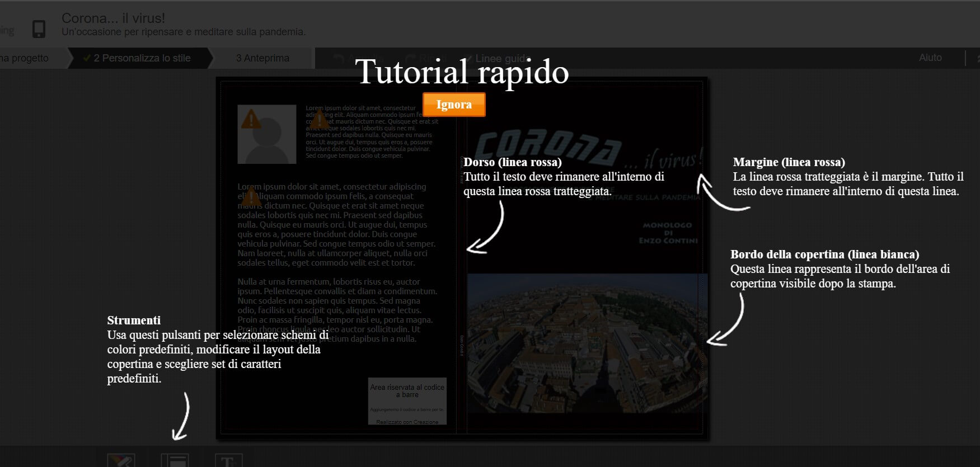Click the redo arrow icon in the toolbar

coord(410,58)
